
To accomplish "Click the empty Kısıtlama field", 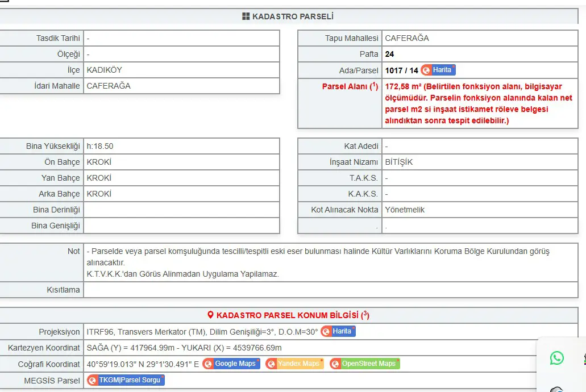I will [331, 290].
